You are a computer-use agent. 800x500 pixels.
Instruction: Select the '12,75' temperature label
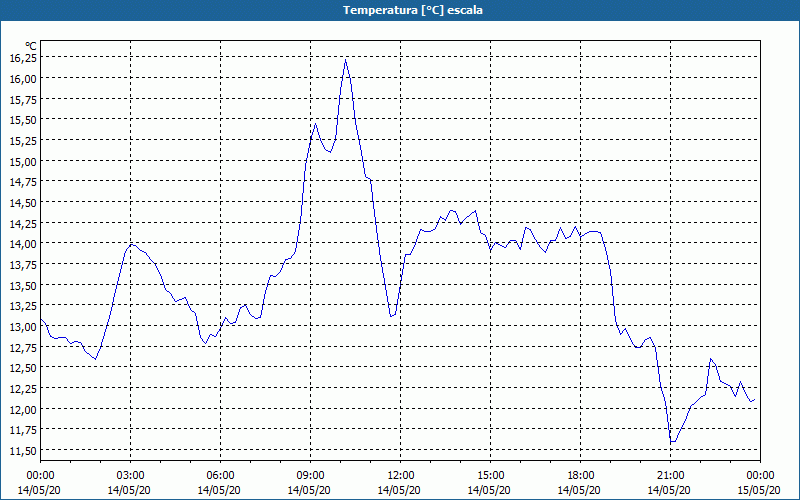tap(23, 347)
